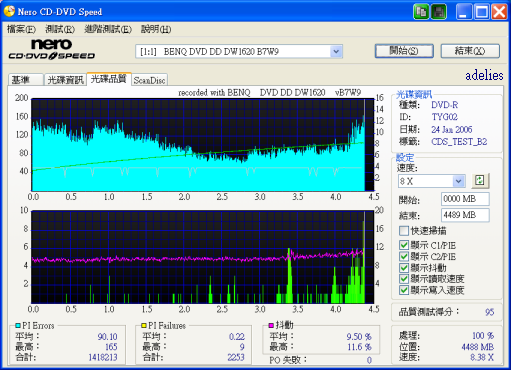Image resolution: width=511 pixels, height=370 pixels.
Task: Open the BENQ DVD drive selection dropdown
Action: tap(336, 52)
